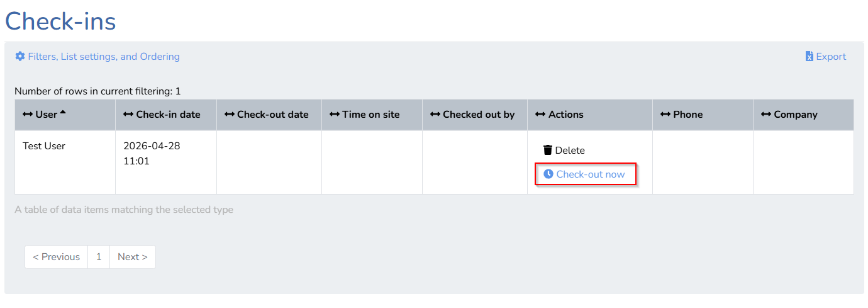Select the Checked out by column header
The height and width of the screenshot is (308, 868).
(479, 115)
